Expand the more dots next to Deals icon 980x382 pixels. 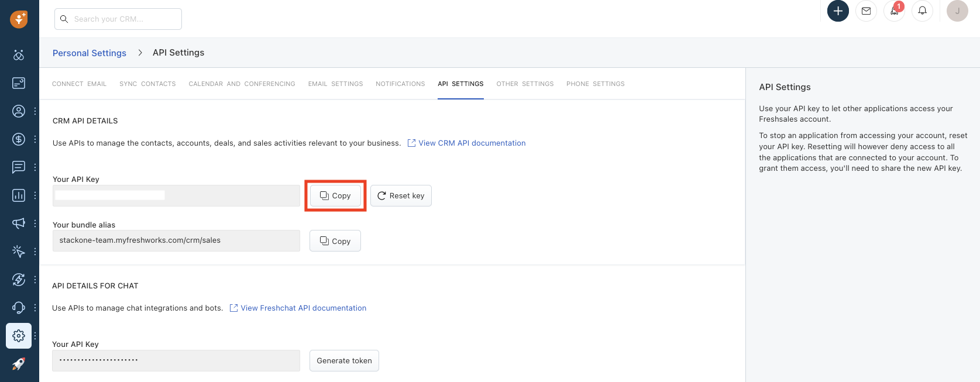(x=35, y=139)
